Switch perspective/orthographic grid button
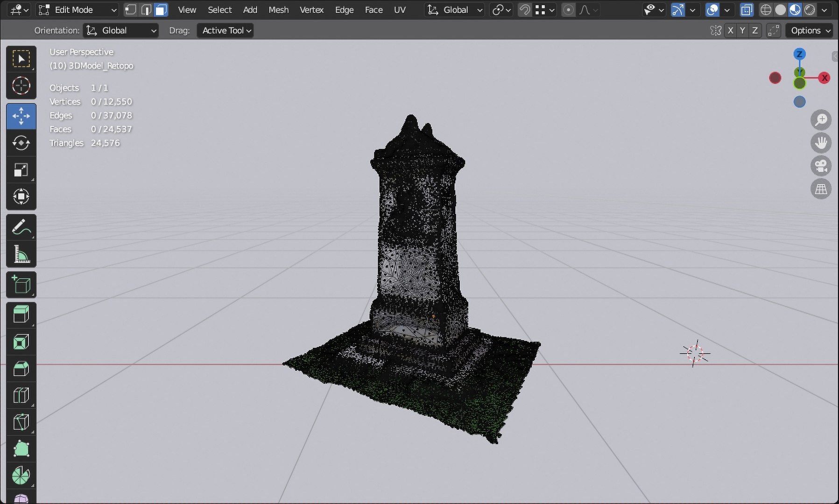Screen dimensions: 839x504 pyautogui.click(x=821, y=189)
